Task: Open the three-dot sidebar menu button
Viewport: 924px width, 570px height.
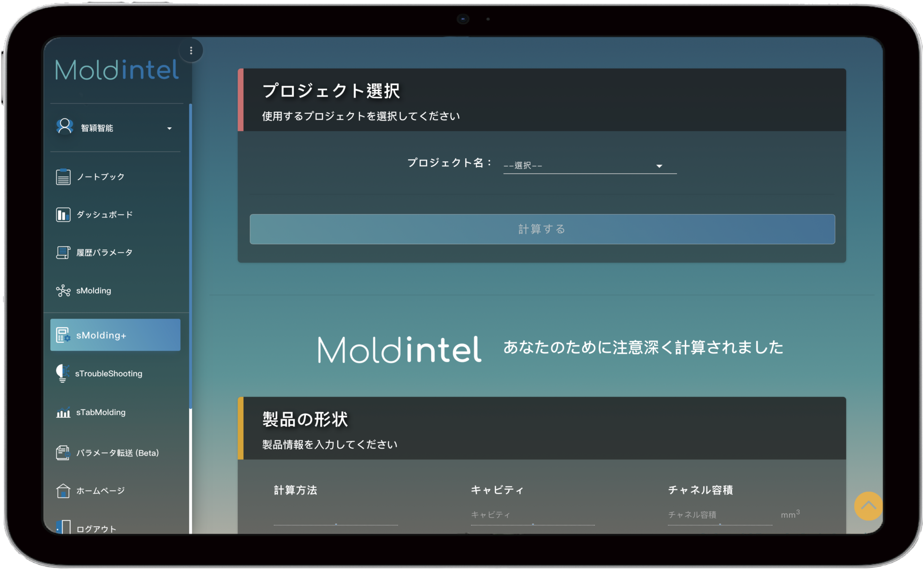Action: (191, 51)
